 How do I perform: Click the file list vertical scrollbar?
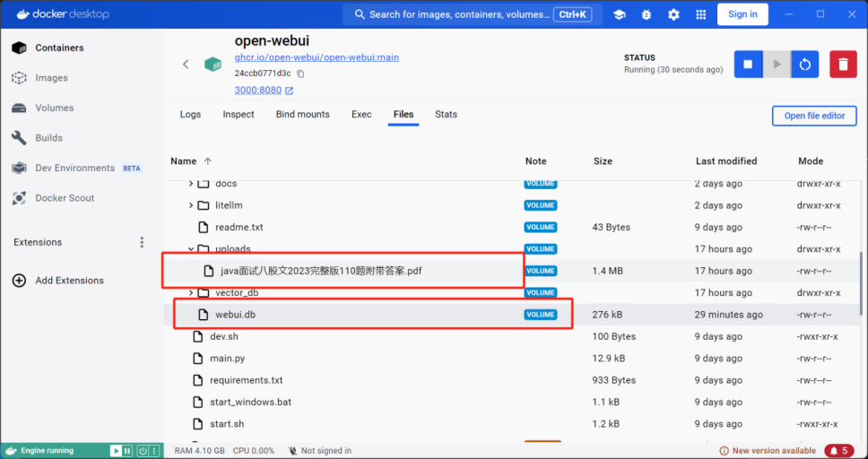click(x=861, y=282)
